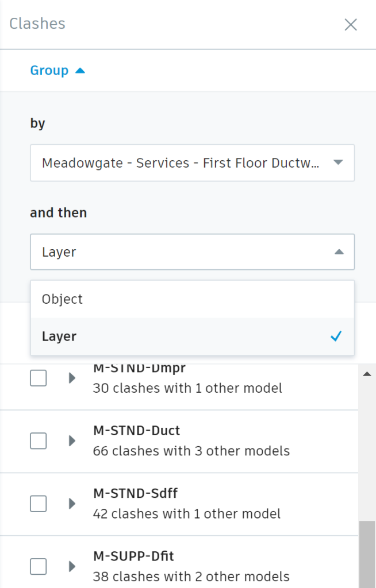
Task: Collapse the Group section
Action: point(57,71)
